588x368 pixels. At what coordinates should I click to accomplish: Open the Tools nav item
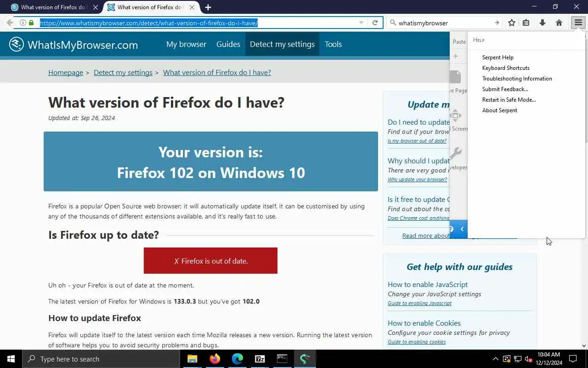pos(333,44)
